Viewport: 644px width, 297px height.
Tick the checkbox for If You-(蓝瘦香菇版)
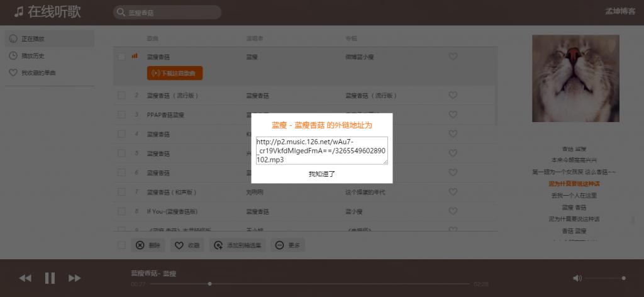tap(121, 211)
